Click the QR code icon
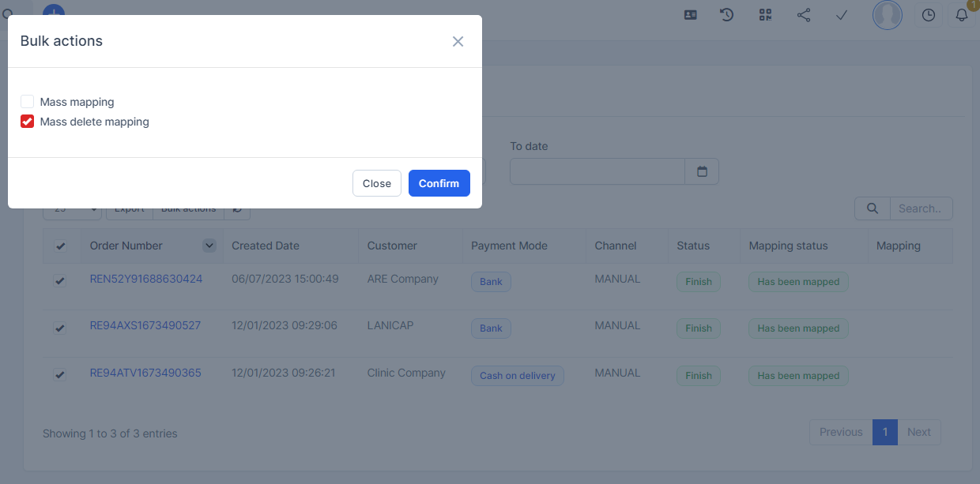Screen dimensions: 980x484 [x=765, y=15]
